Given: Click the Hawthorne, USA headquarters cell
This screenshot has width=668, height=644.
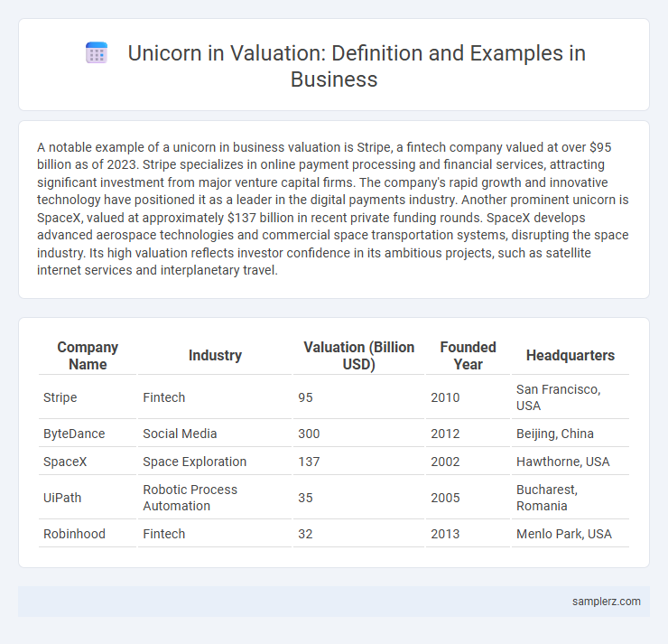Looking at the screenshot, I should coord(570,462).
